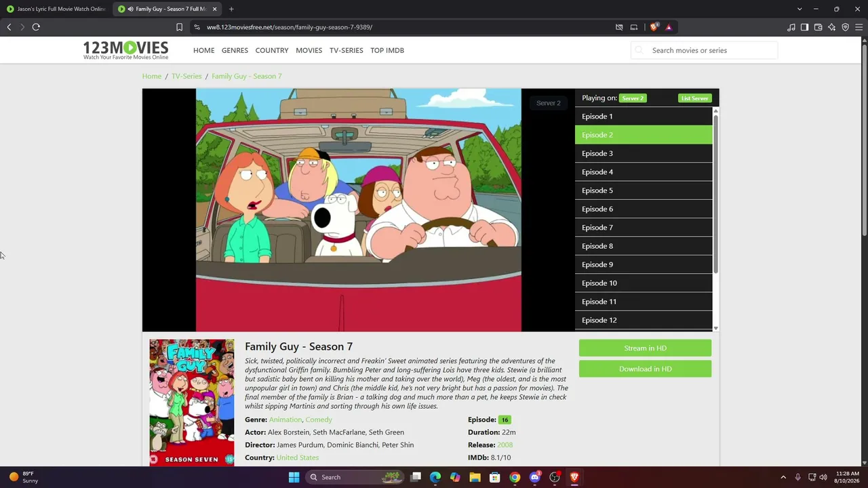Toggle the browser sidebar panel icon
The image size is (868, 488).
804,27
